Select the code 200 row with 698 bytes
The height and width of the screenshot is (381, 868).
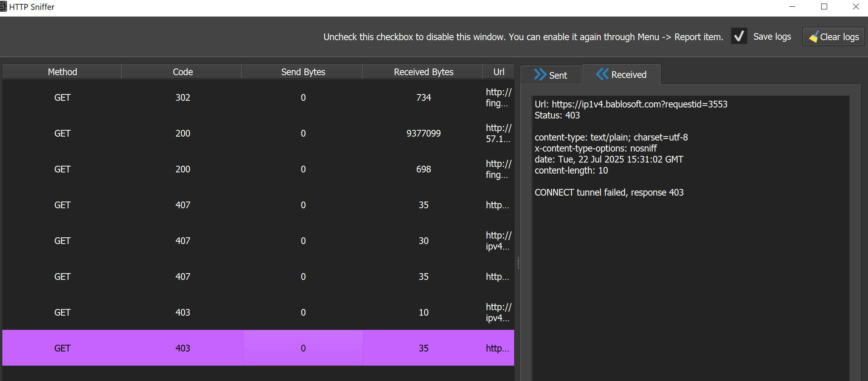pos(182,169)
